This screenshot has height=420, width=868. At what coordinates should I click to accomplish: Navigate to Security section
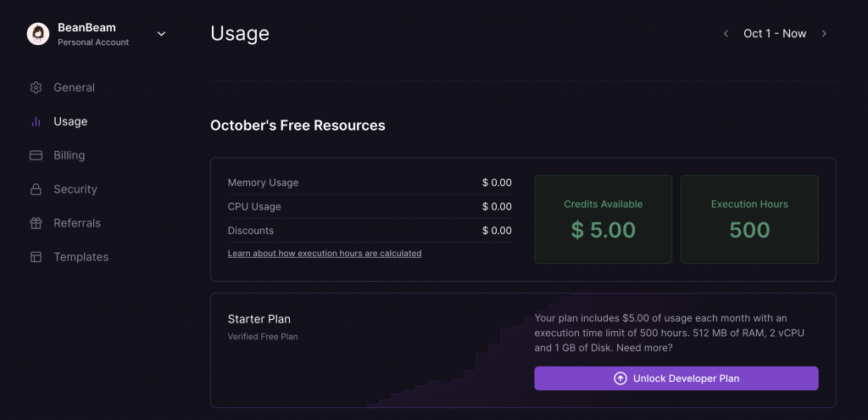(x=75, y=189)
